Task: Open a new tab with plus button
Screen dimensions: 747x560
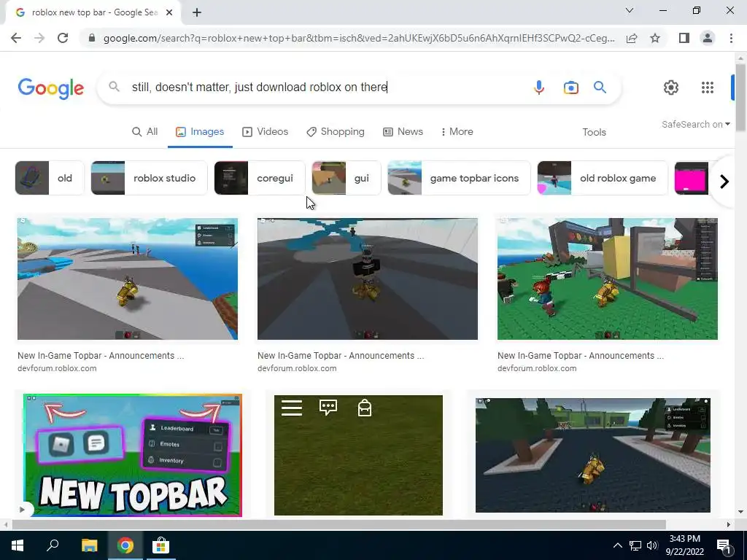Action: pyautogui.click(x=197, y=12)
